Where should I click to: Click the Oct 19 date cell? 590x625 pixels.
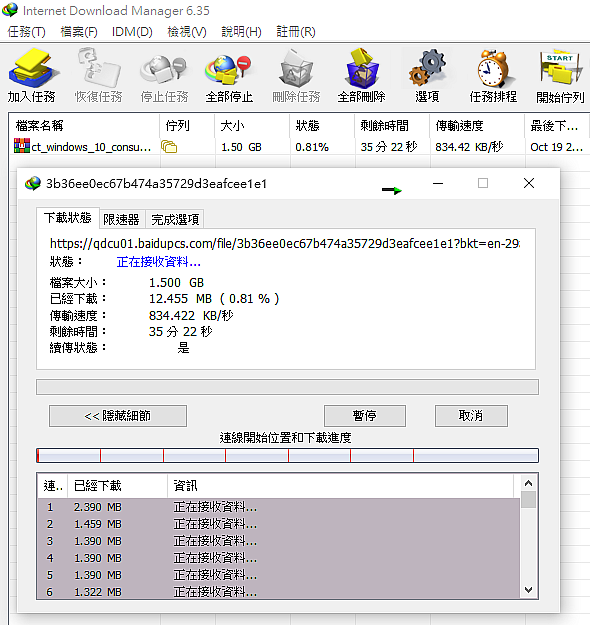click(x=557, y=147)
